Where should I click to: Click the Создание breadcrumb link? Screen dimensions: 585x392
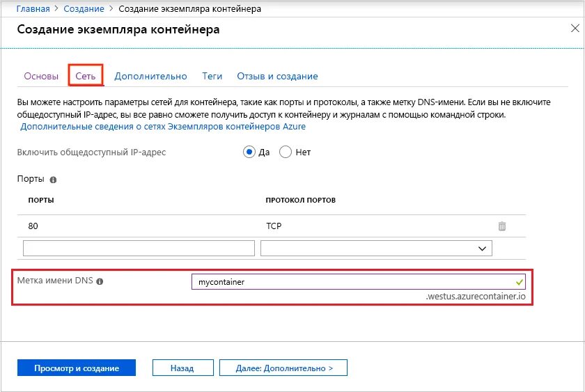click(x=85, y=9)
